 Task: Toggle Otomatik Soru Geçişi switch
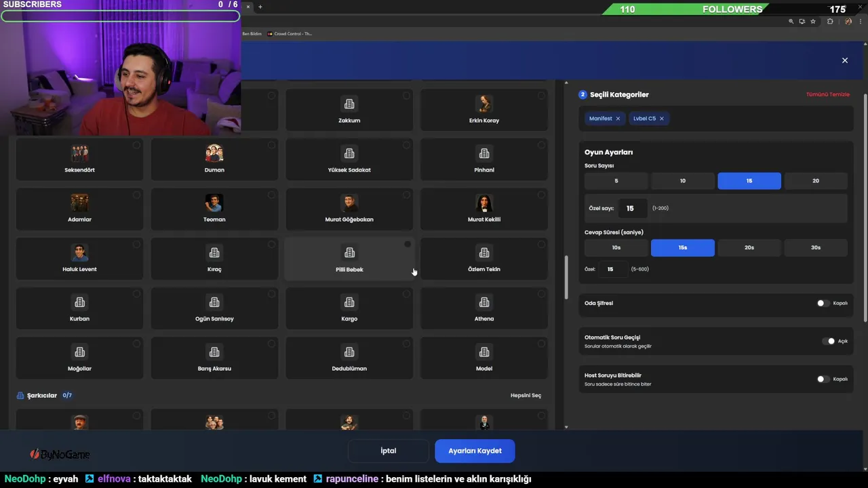(829, 341)
